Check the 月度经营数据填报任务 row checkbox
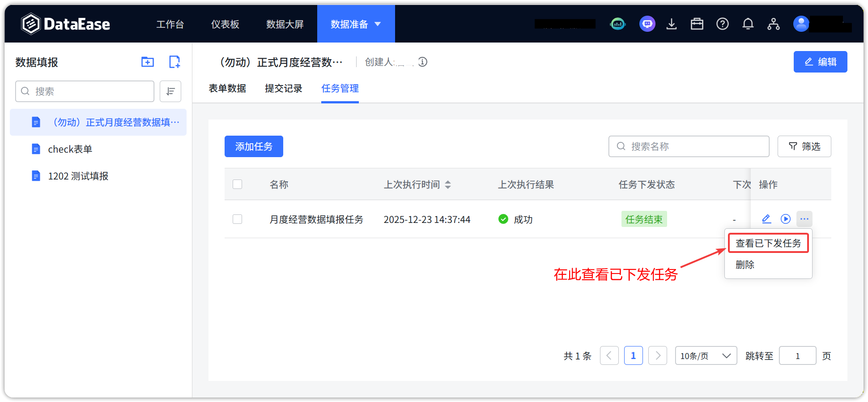 (238, 219)
